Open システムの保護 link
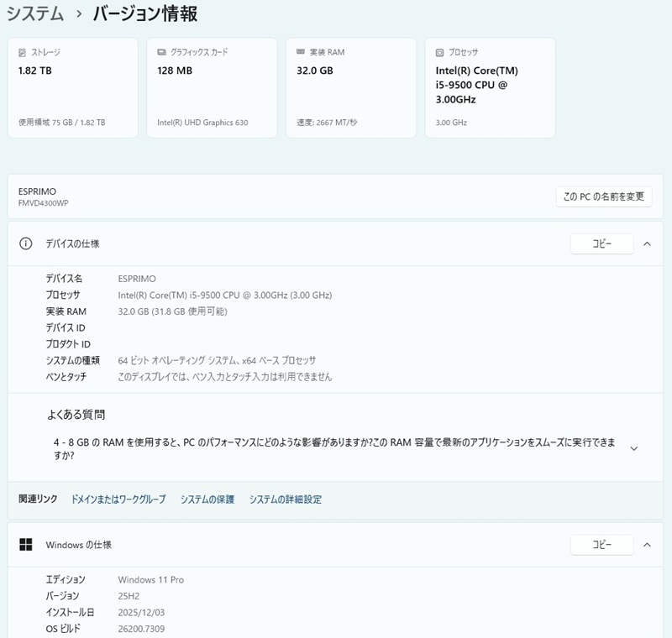Image resolution: width=672 pixels, height=638 pixels. coord(207,499)
